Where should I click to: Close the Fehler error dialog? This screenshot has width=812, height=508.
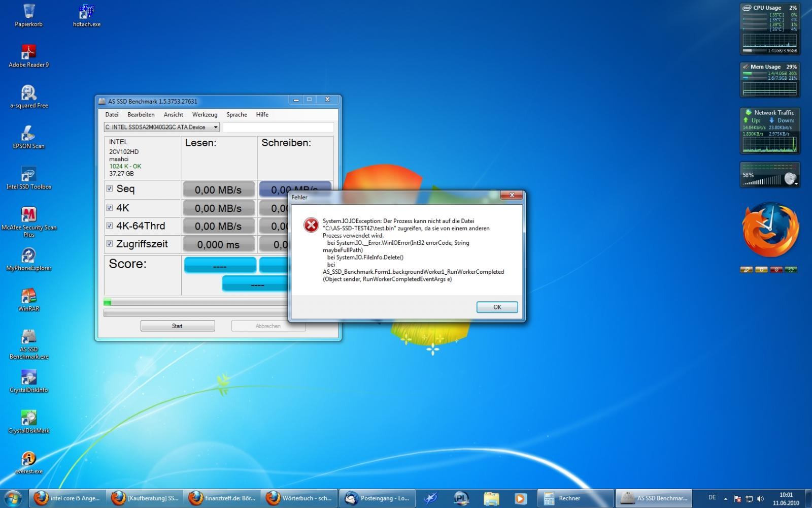coord(512,195)
